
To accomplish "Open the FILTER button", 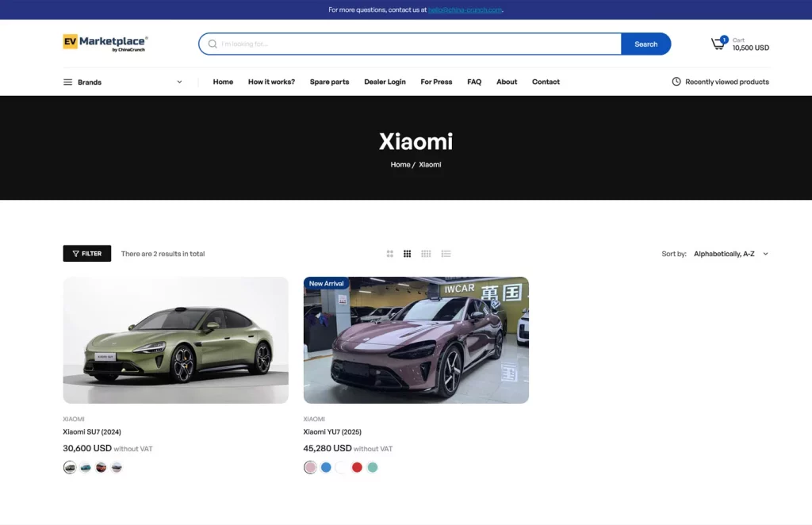I will pyautogui.click(x=87, y=254).
